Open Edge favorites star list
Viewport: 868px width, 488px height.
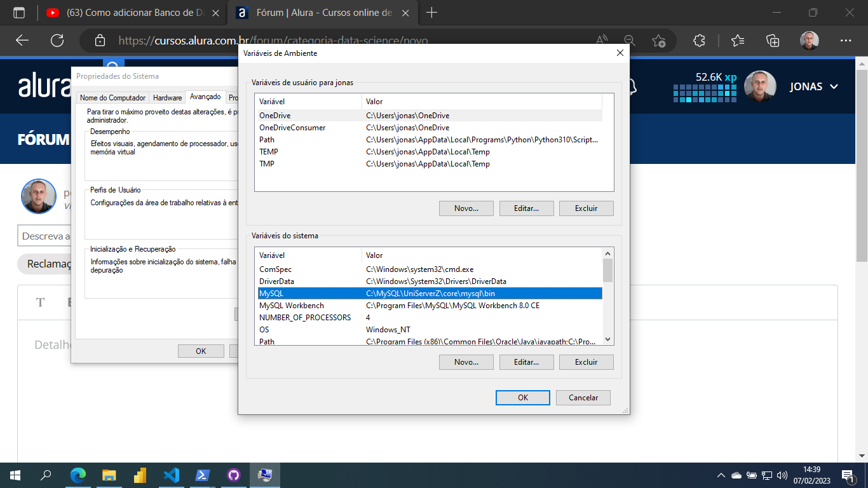[737, 41]
